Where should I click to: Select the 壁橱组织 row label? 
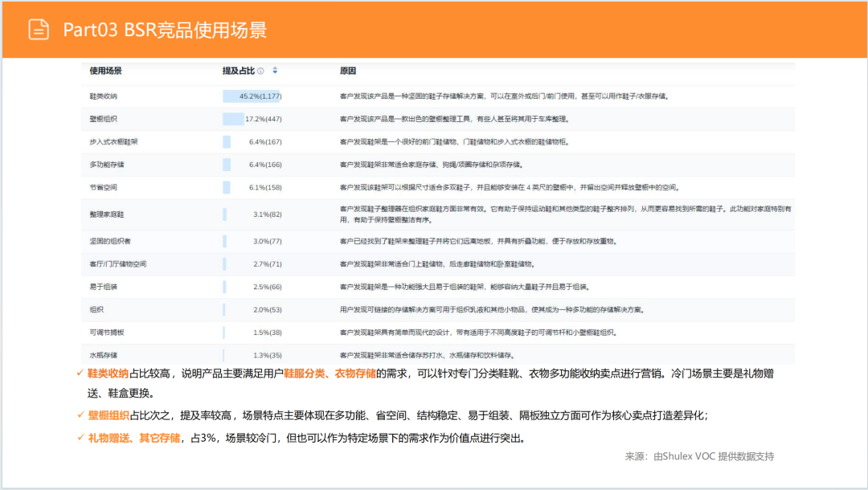(x=104, y=119)
